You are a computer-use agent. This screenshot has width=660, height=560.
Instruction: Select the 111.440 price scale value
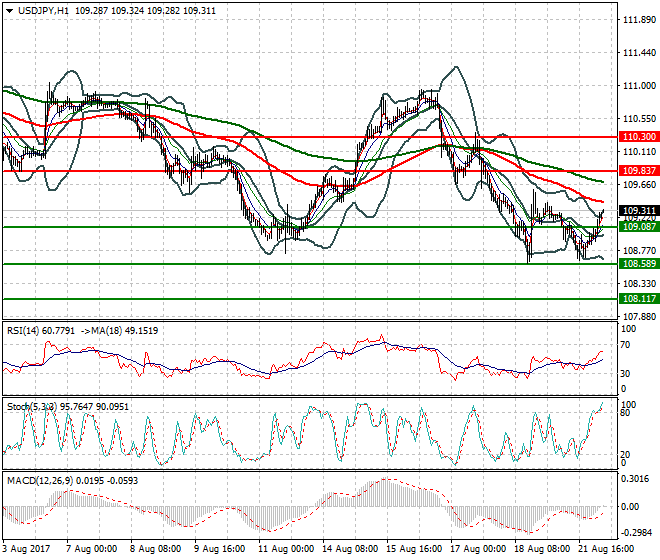[x=639, y=53]
